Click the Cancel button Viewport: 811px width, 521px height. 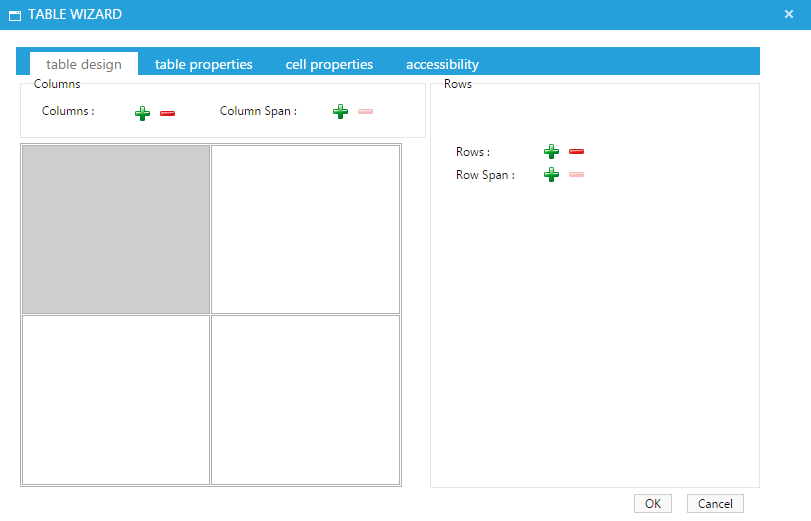point(715,503)
